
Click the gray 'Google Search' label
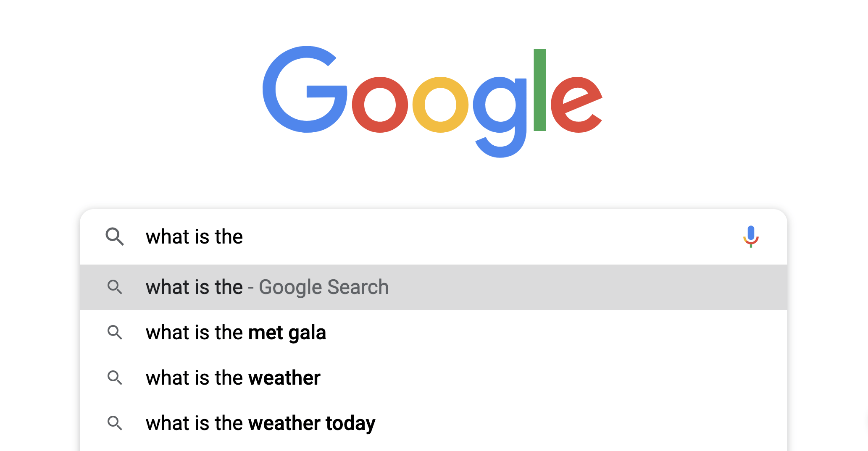(324, 287)
